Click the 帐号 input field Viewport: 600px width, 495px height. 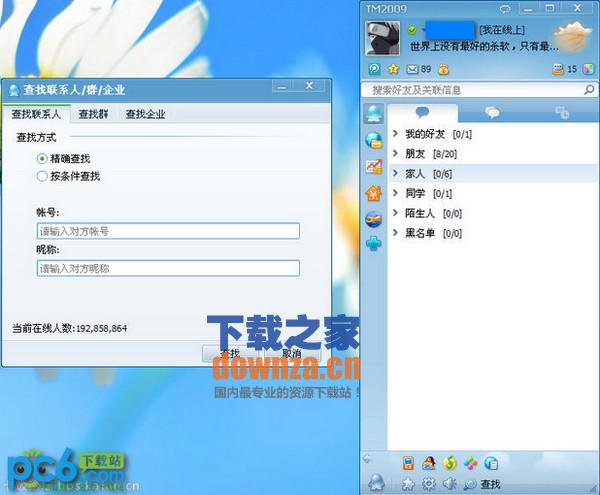168,231
